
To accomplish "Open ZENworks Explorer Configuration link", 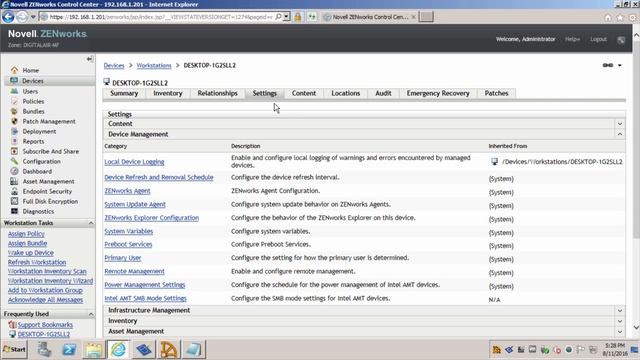I will 151,218.
